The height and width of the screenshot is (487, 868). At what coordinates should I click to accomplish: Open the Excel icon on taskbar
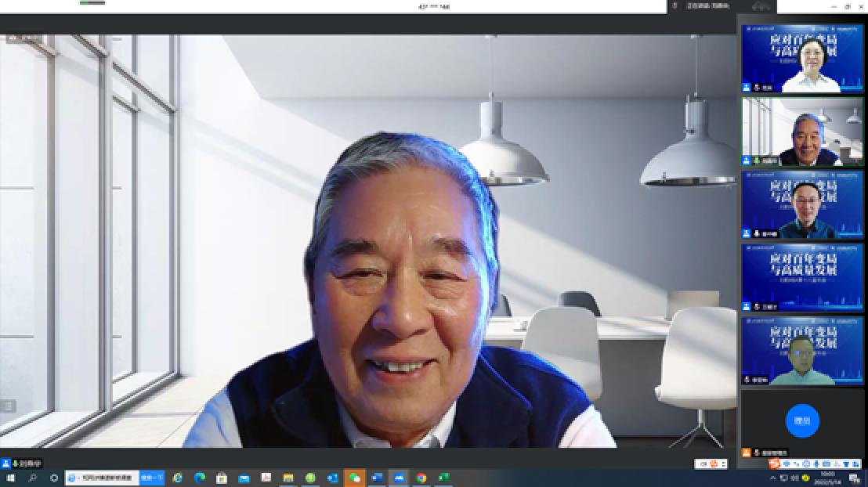coord(443,478)
